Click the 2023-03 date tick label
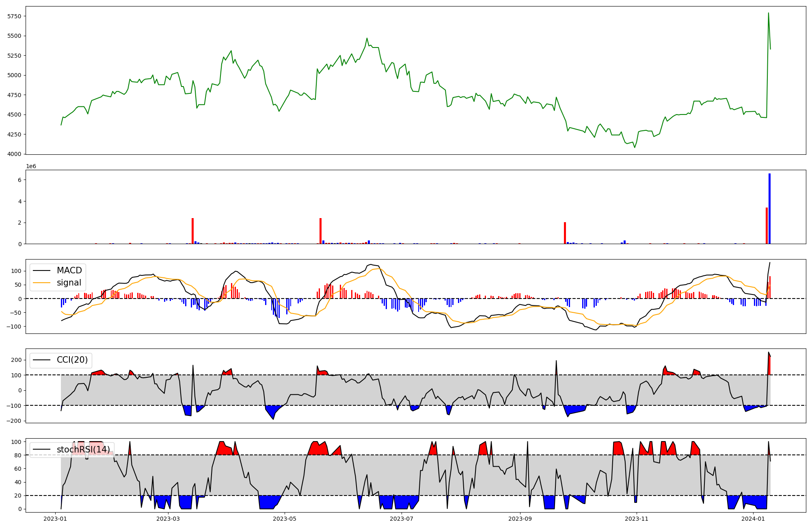 [168, 519]
